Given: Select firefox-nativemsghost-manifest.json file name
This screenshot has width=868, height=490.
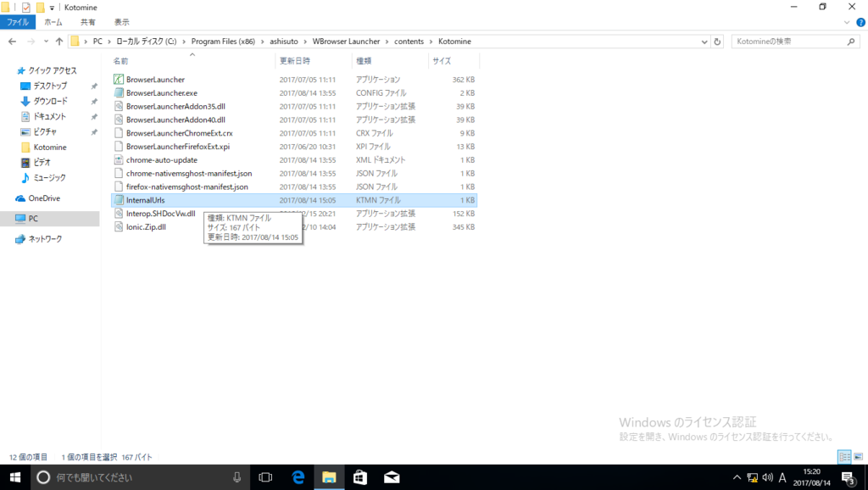Looking at the screenshot, I should click(x=187, y=187).
